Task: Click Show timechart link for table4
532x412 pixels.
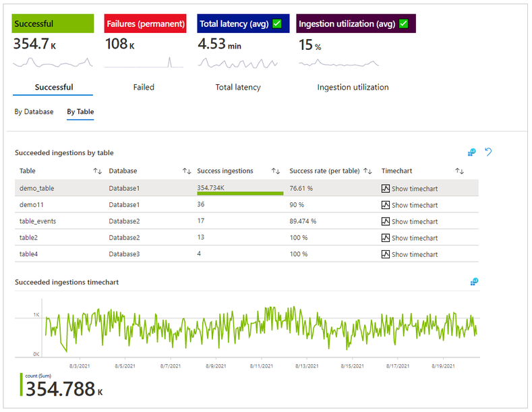Action: point(415,254)
